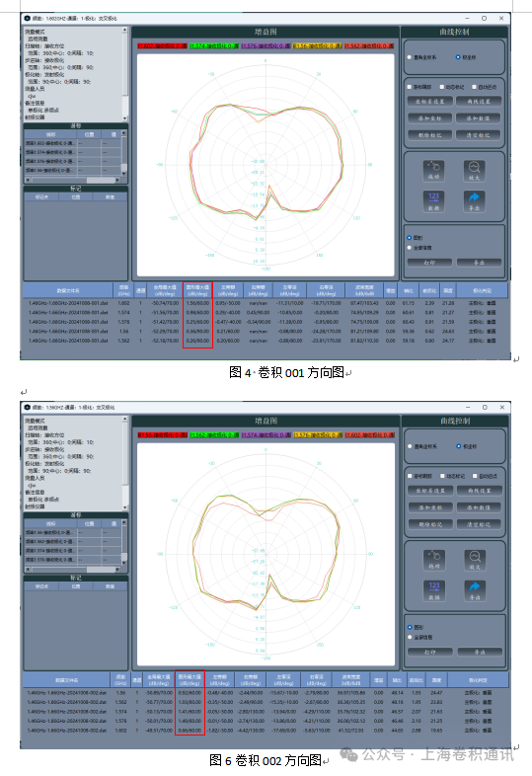532x776 pixels.
Task: Click 添加坐标 button in Fig 4 window
Action: [x=429, y=118]
